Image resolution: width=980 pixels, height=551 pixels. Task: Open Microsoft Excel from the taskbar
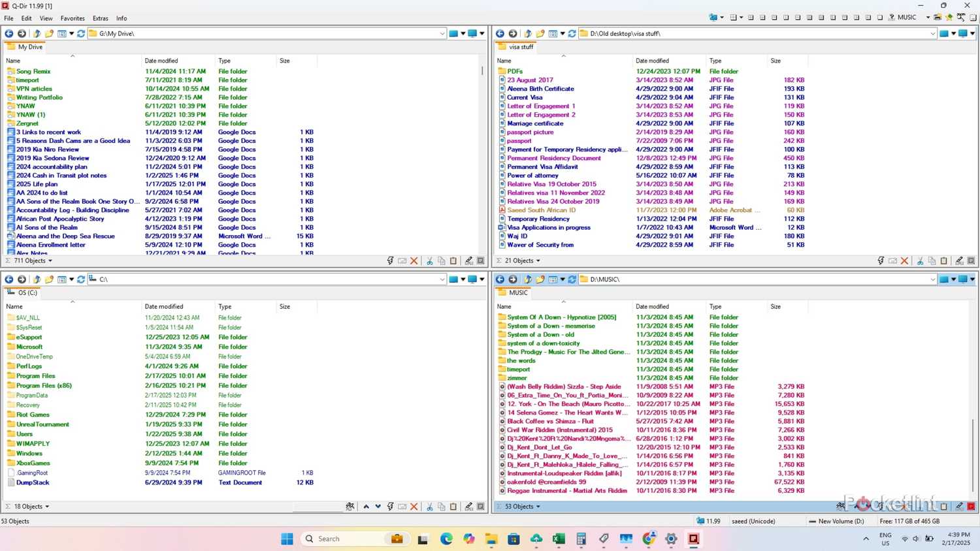coord(559,539)
